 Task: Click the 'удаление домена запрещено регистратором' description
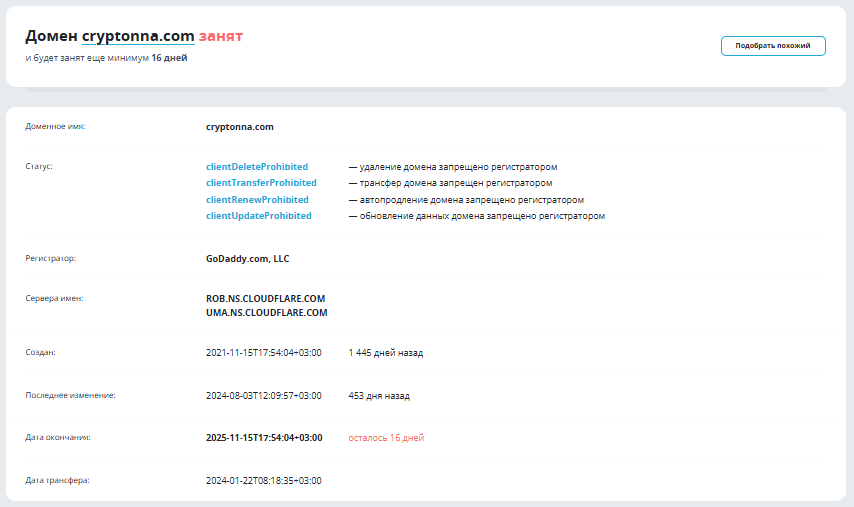click(x=457, y=167)
